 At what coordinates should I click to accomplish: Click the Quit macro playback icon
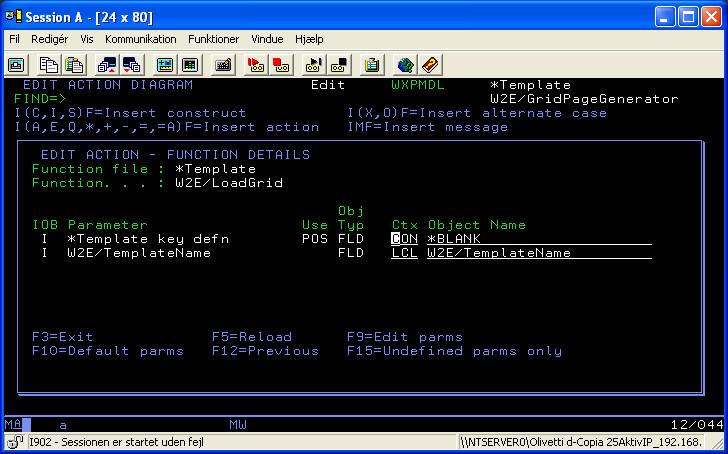(338, 65)
